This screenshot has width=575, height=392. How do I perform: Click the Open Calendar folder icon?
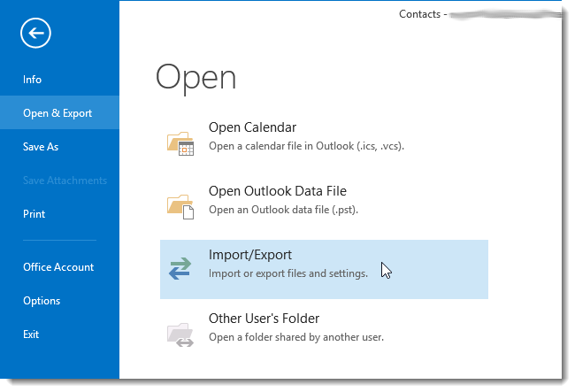(x=180, y=143)
